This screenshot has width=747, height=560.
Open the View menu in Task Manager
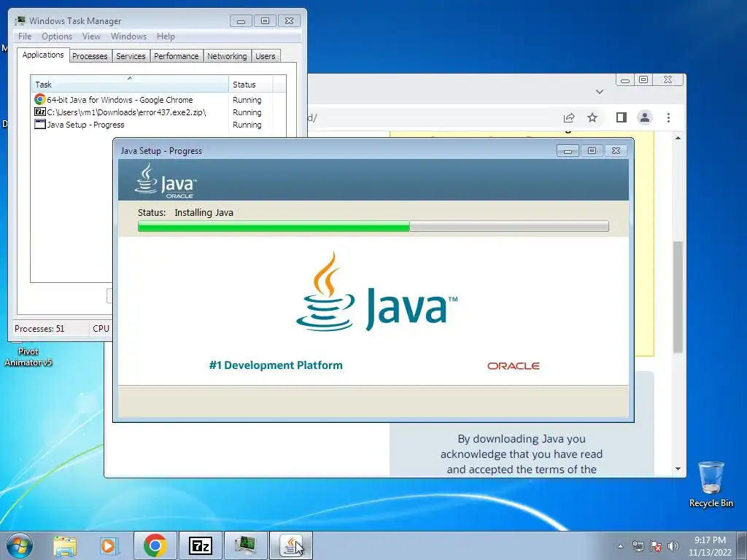tap(91, 36)
